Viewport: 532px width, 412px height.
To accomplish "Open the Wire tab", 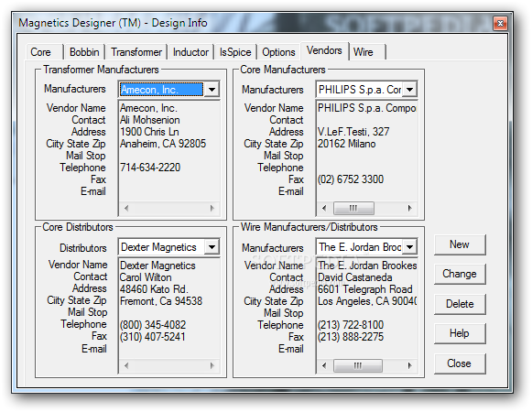I will pyautogui.click(x=368, y=52).
